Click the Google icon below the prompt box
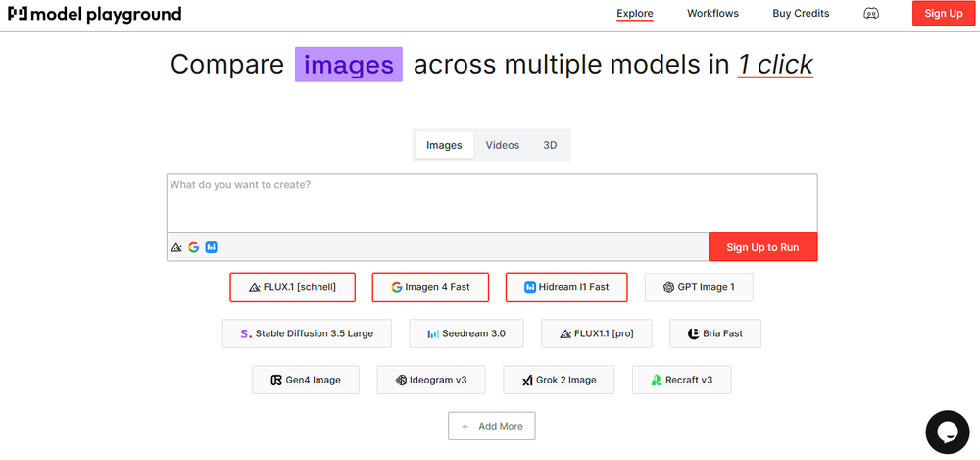 coord(194,247)
